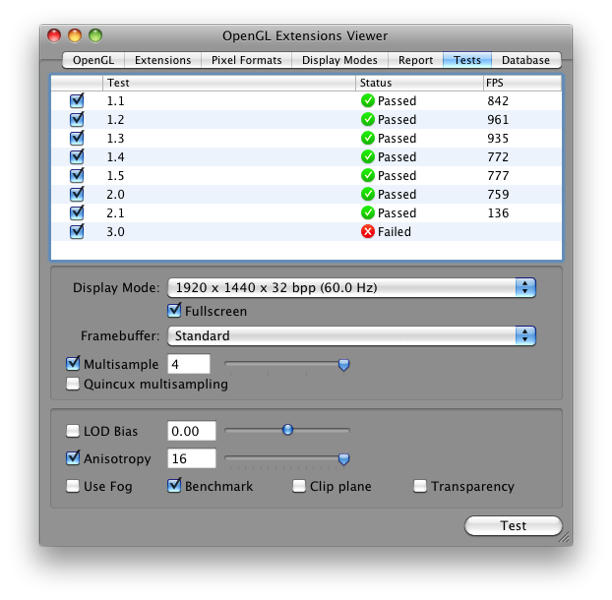Uncheck the test 1.5 checkbox
This screenshot has width=612, height=600.
[x=77, y=176]
